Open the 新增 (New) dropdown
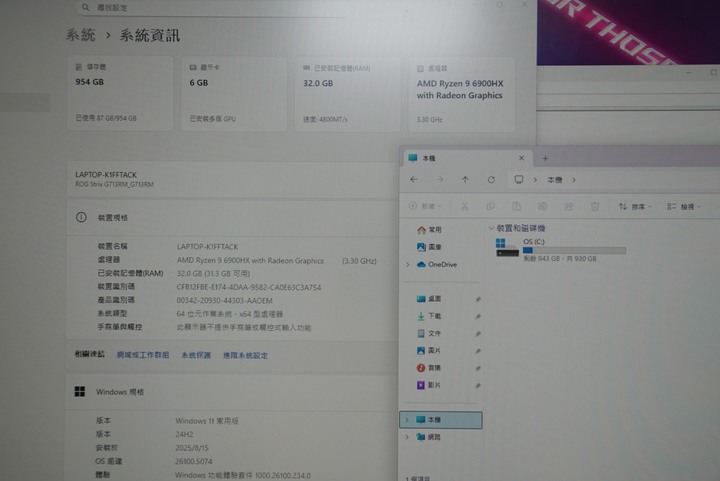The width and height of the screenshot is (720, 481). click(x=425, y=207)
